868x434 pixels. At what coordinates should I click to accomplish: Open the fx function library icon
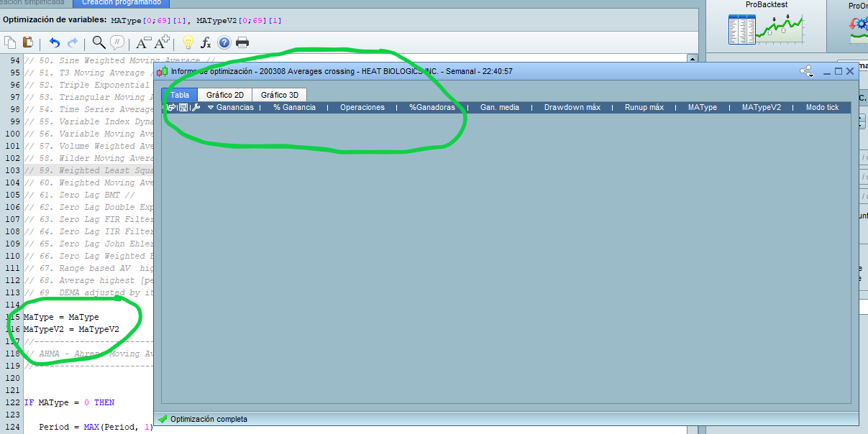point(206,42)
